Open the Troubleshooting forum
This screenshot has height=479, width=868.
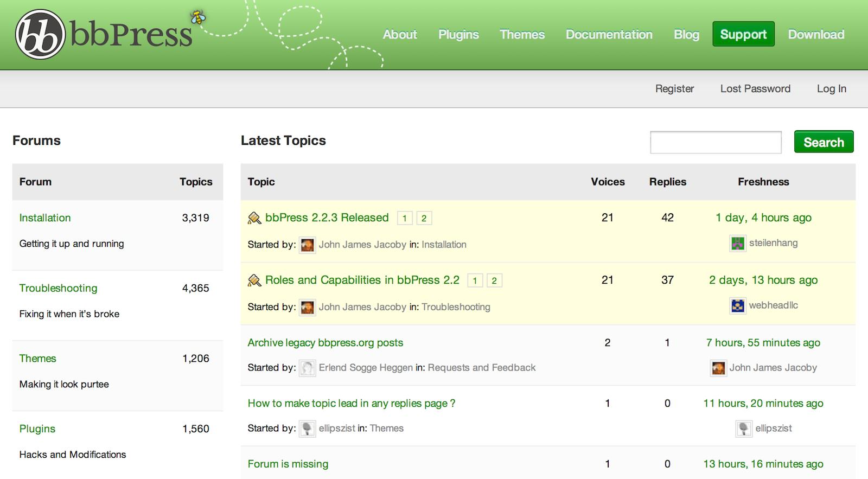pyautogui.click(x=58, y=288)
